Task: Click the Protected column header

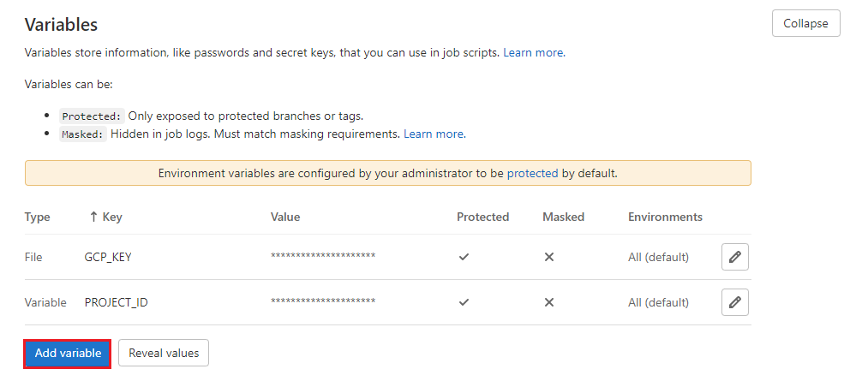Action: tap(482, 217)
